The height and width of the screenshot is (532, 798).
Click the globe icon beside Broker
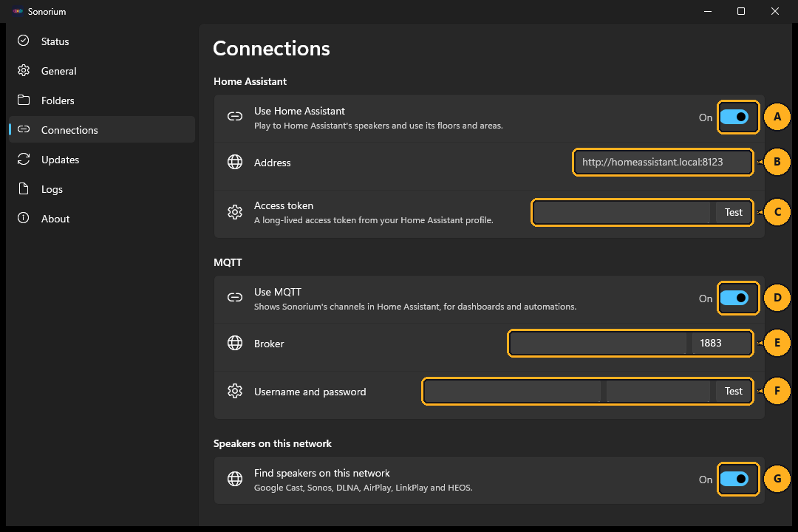point(235,343)
